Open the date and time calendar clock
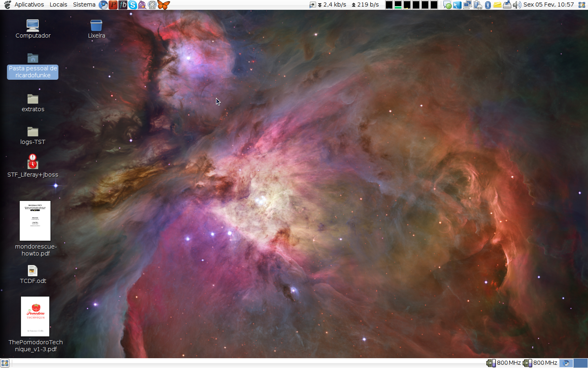This screenshot has height=368, width=588. pyautogui.click(x=548, y=4)
